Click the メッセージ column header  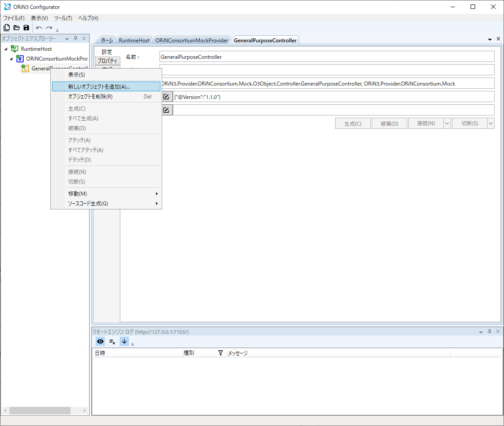click(339, 353)
